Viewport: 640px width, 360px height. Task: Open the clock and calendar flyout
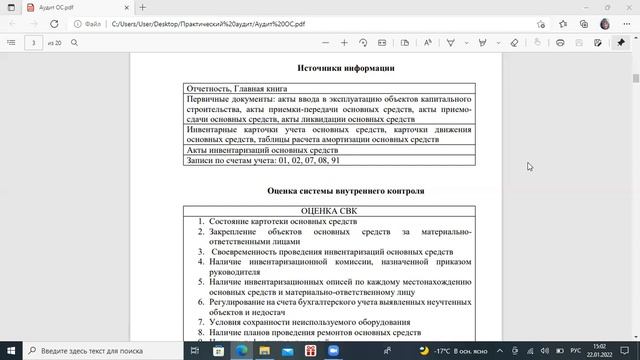[600, 351]
